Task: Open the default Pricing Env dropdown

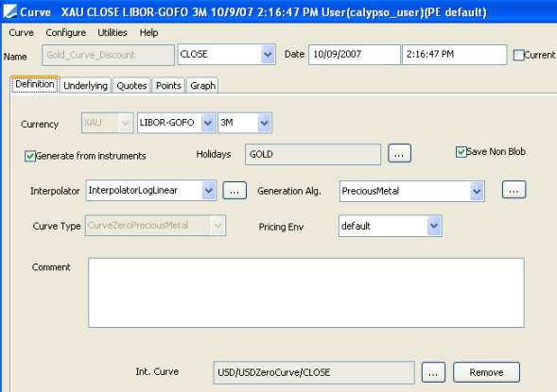Action: point(434,226)
